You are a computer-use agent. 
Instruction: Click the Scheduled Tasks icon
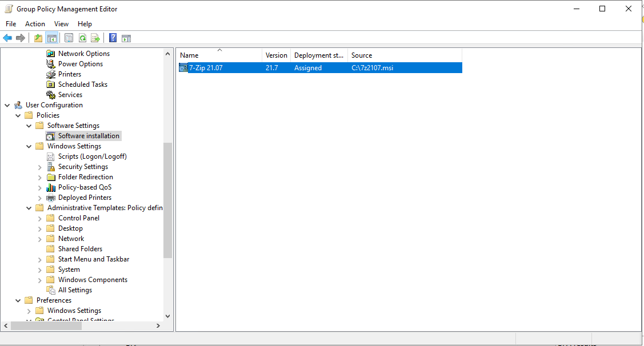tap(50, 84)
